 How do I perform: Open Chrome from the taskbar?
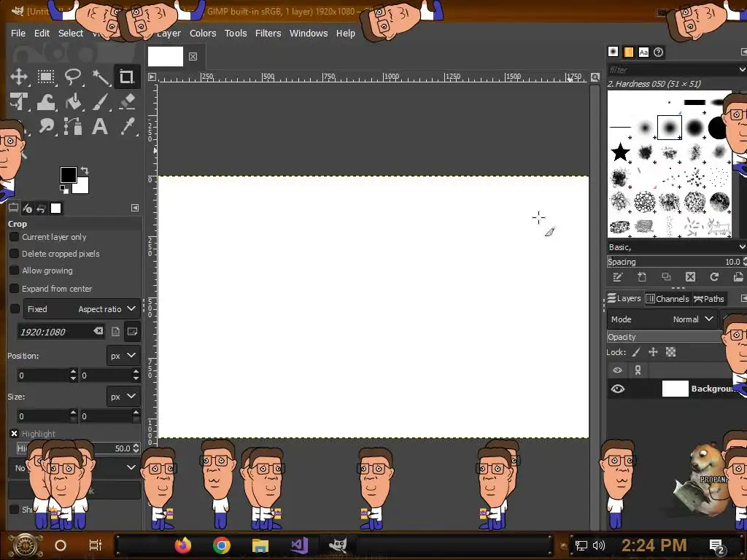222,545
